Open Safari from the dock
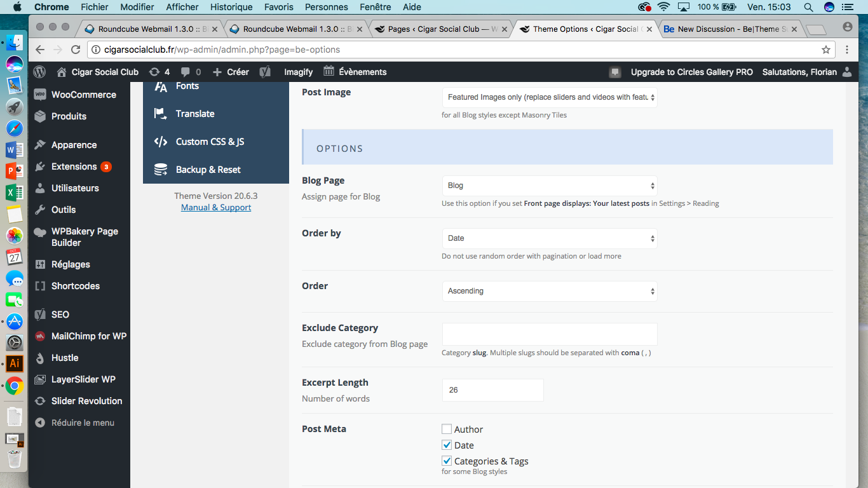The height and width of the screenshot is (488, 868). 14,128
